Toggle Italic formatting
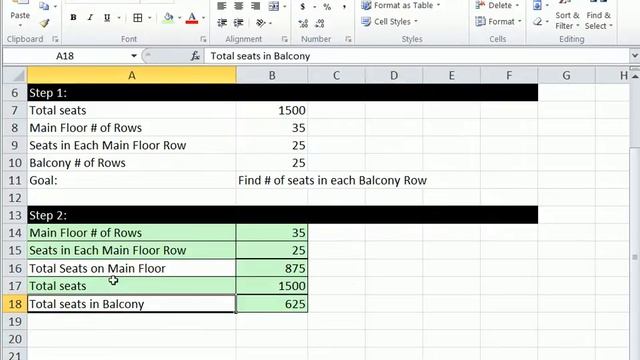 [x=90, y=18]
